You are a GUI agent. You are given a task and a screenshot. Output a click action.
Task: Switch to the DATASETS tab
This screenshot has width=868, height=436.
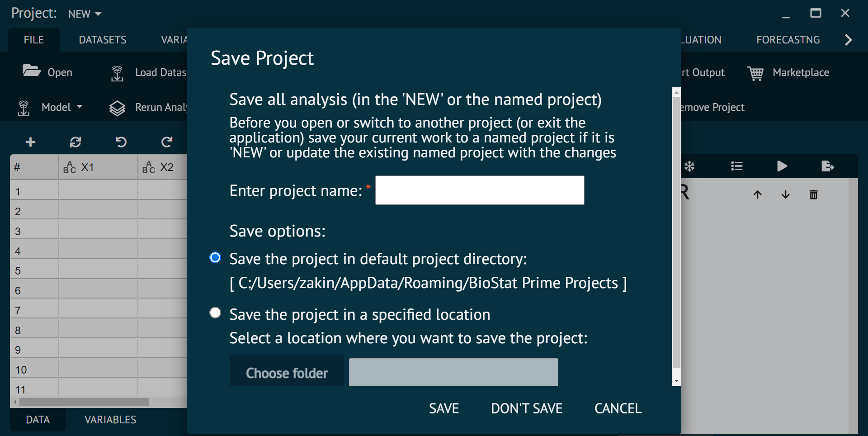pyautogui.click(x=102, y=40)
